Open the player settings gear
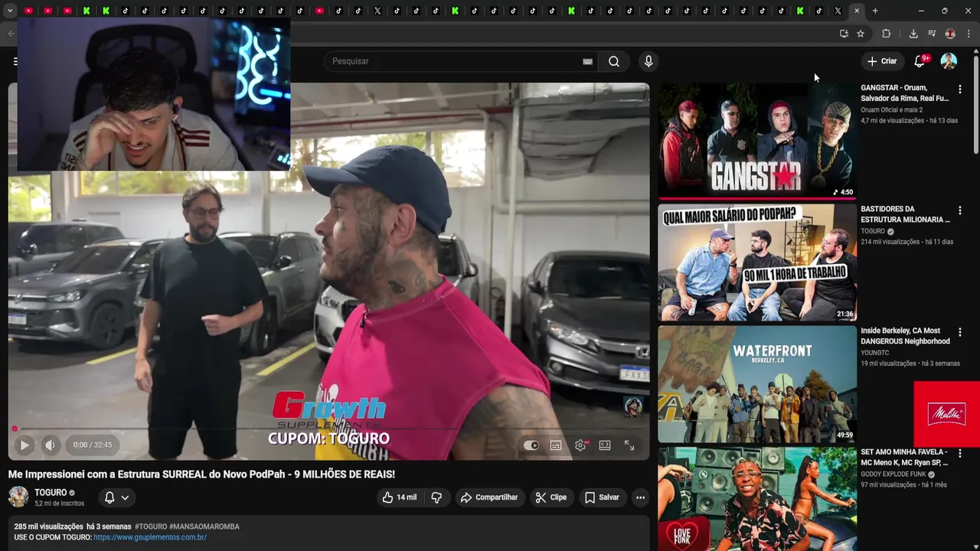The width and height of the screenshot is (980, 551). pos(580,445)
